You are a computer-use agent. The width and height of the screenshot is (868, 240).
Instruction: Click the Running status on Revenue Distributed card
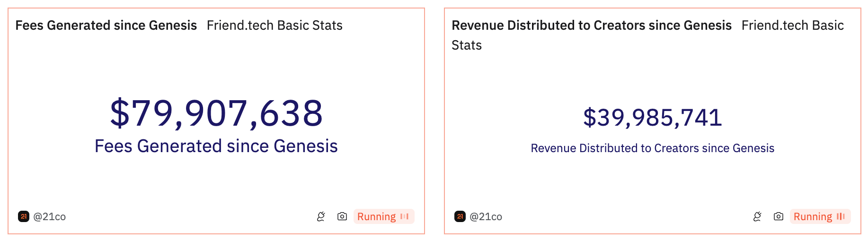(x=813, y=216)
